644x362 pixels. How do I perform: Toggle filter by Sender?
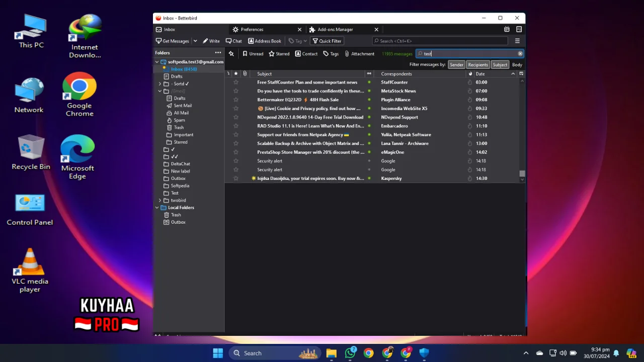pyautogui.click(x=456, y=65)
